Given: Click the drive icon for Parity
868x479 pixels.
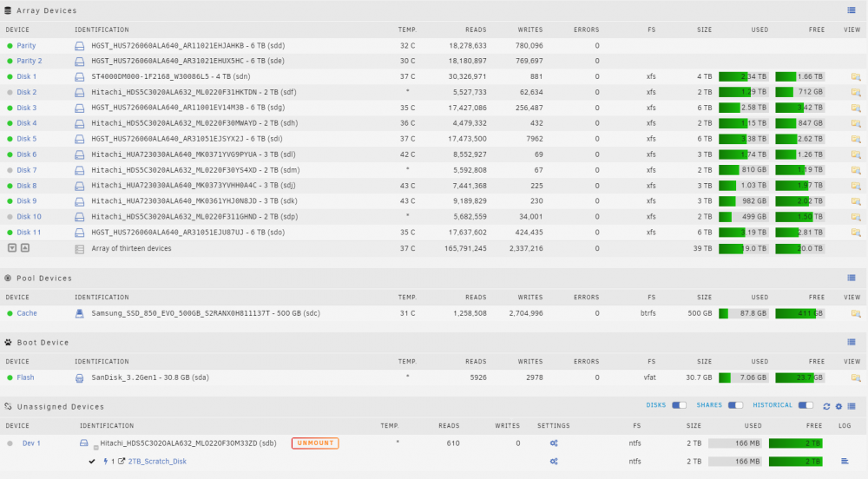Looking at the screenshot, I should (80, 46).
